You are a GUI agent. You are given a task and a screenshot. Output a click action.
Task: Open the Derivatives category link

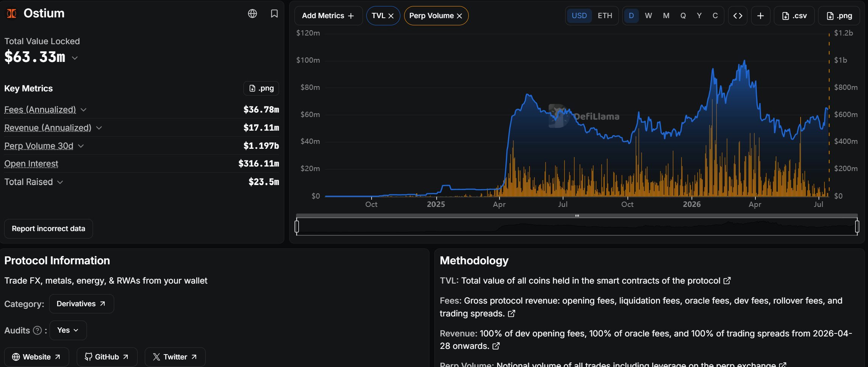coord(81,304)
